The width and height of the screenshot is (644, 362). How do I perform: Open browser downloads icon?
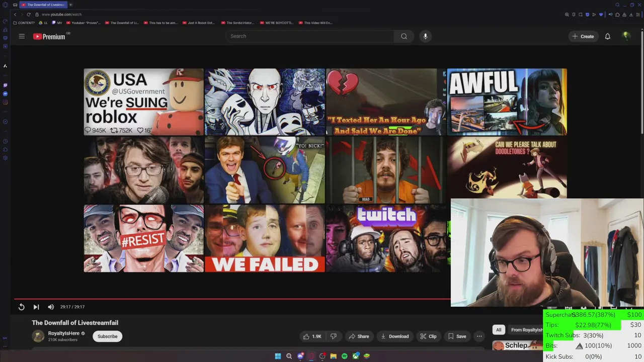631,15
